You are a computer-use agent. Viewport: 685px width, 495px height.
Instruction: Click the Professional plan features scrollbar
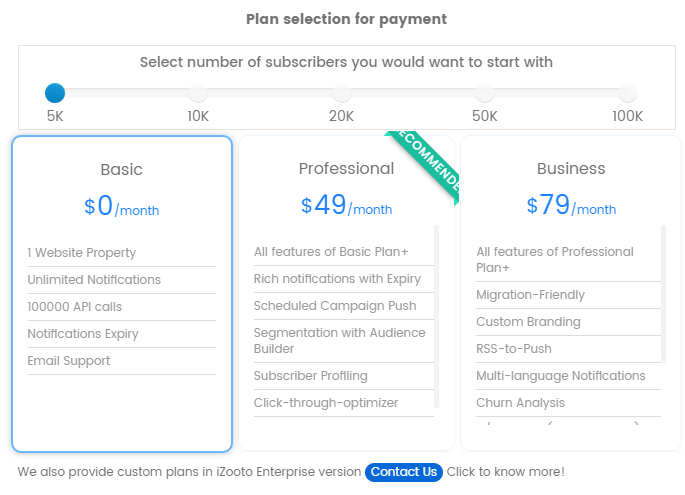436,315
